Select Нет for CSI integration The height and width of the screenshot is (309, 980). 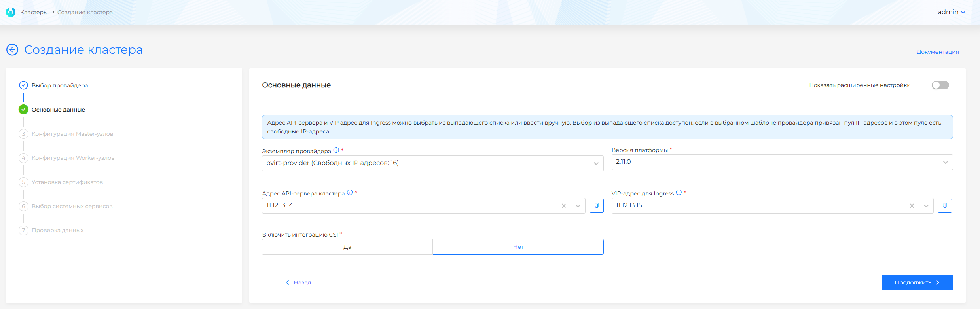[518, 247]
